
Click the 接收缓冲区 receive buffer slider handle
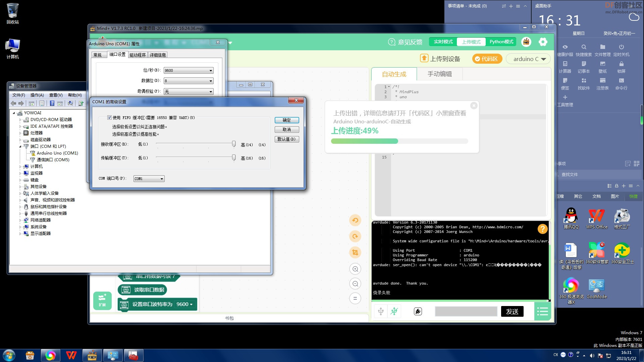pos(234,144)
